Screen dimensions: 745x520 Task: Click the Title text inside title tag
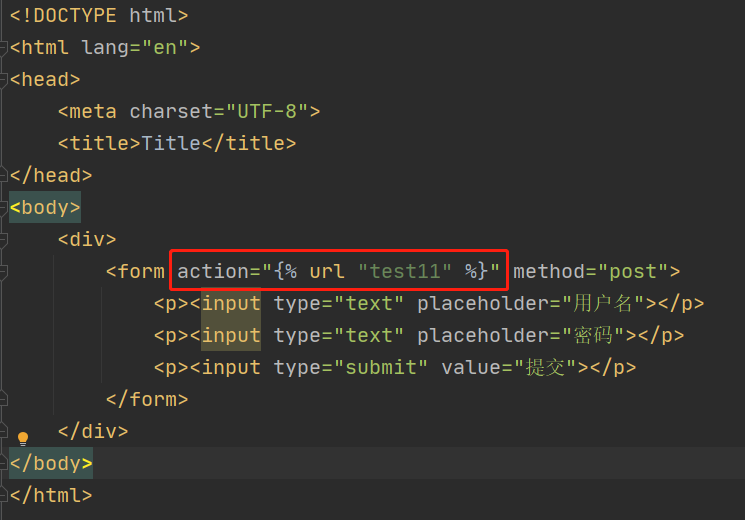point(171,144)
